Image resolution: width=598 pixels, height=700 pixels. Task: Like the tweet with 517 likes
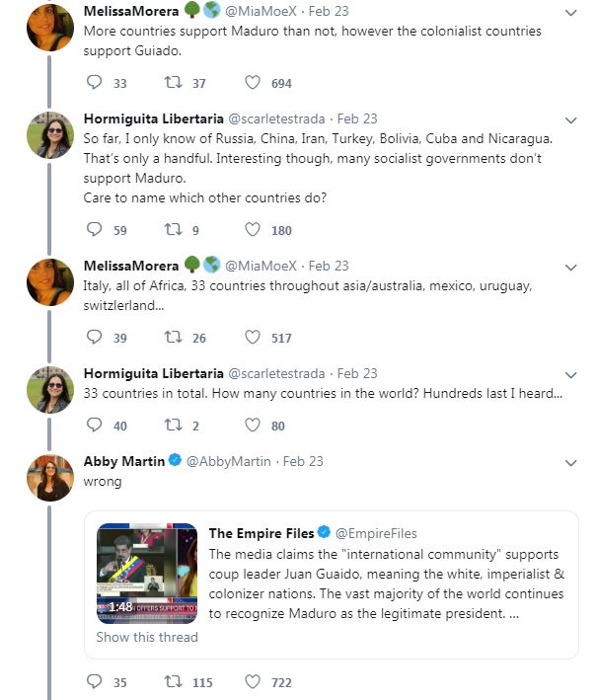pyautogui.click(x=253, y=337)
